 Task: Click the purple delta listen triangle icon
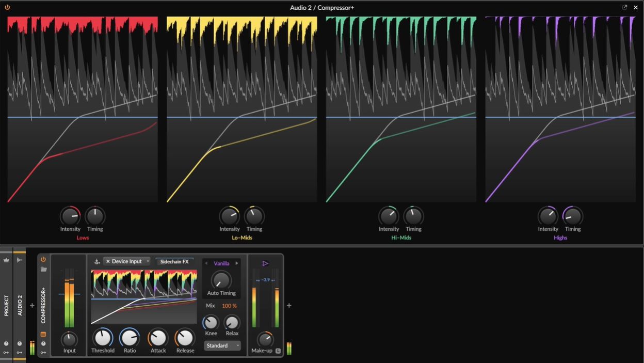tap(265, 263)
